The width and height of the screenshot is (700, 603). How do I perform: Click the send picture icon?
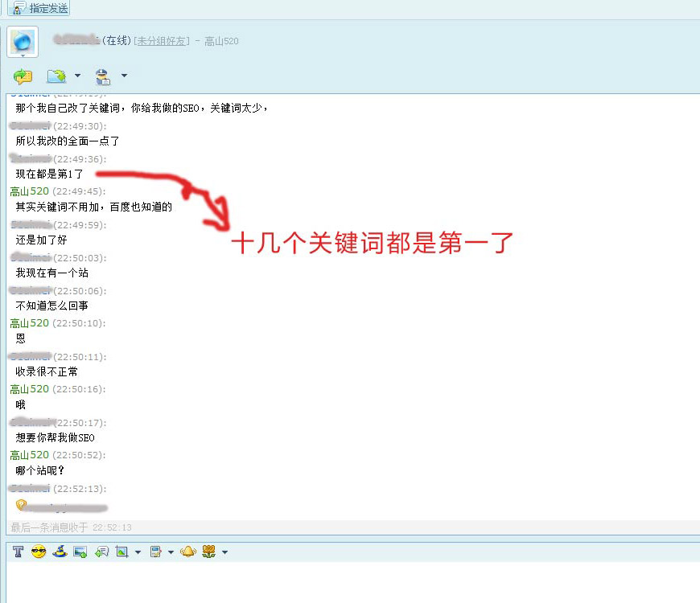point(80,552)
